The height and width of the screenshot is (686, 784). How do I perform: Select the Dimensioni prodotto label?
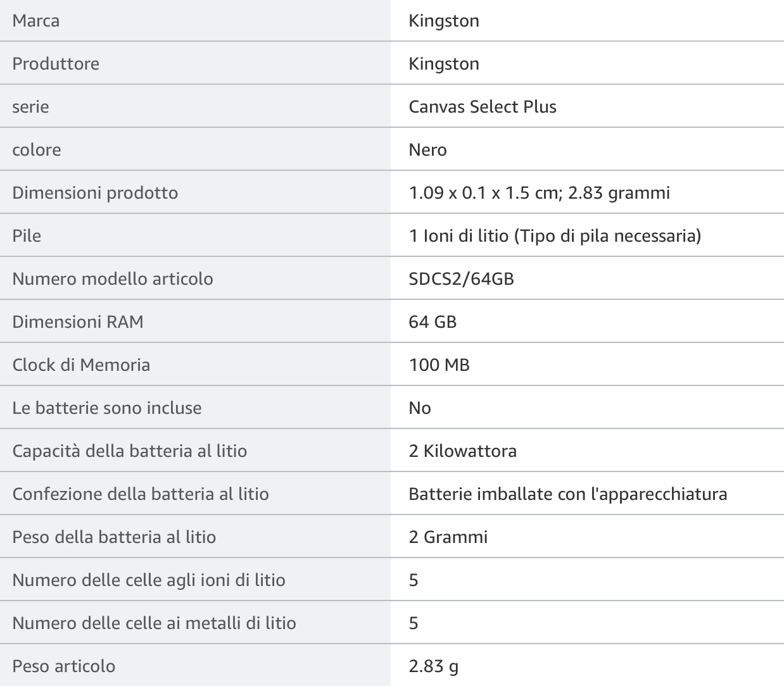tap(95, 193)
